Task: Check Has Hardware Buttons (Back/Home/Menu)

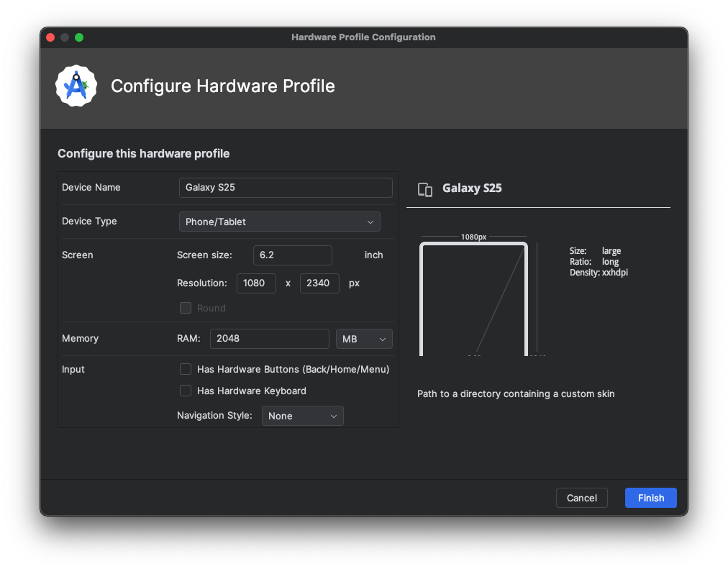Action: point(186,370)
